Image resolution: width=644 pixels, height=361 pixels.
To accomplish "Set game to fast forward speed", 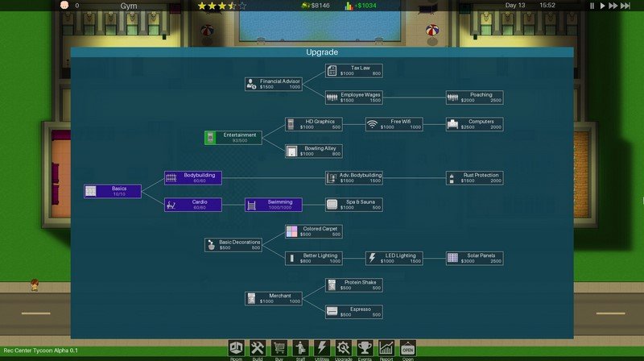I will pyautogui.click(x=614, y=6).
